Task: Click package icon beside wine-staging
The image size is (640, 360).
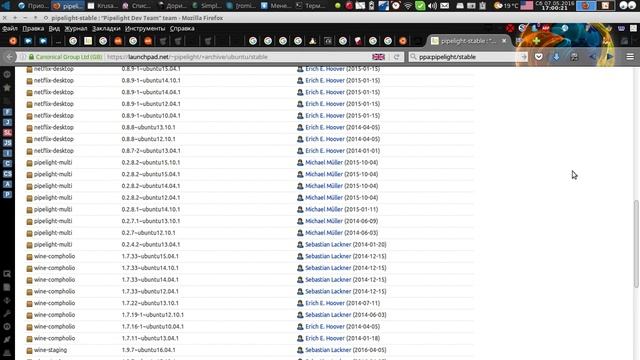Action: point(29,350)
